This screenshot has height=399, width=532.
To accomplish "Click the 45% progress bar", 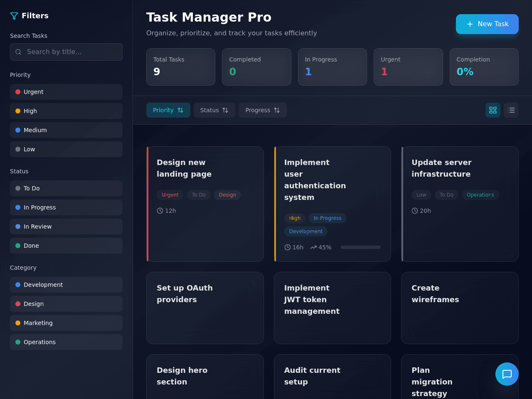I will click(x=361, y=247).
